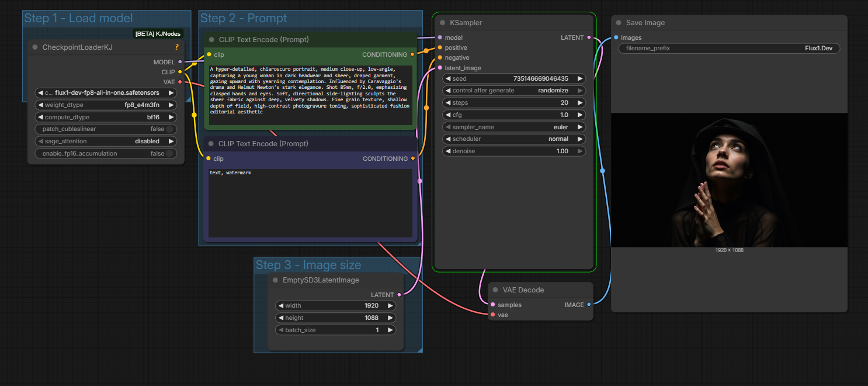Open the weight_dtype dropdown
The height and width of the screenshot is (386, 868).
click(x=106, y=105)
